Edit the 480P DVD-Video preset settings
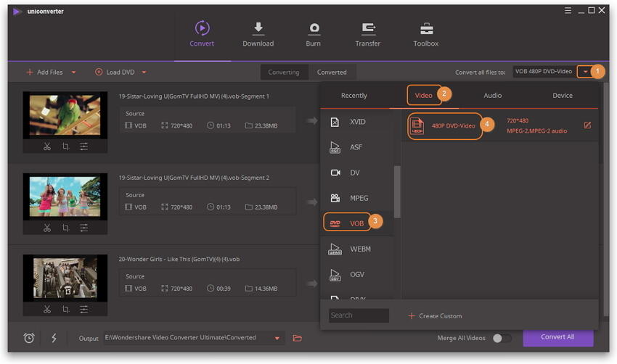This screenshot has width=617, height=364. [587, 125]
